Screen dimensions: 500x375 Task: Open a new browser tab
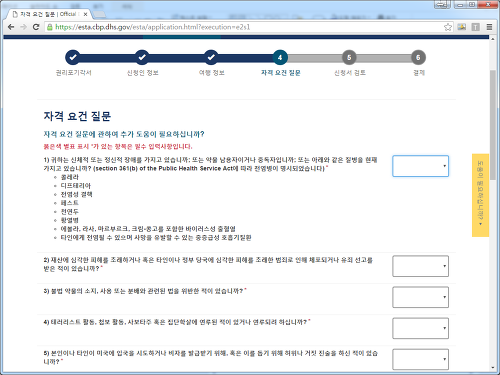pos(99,14)
